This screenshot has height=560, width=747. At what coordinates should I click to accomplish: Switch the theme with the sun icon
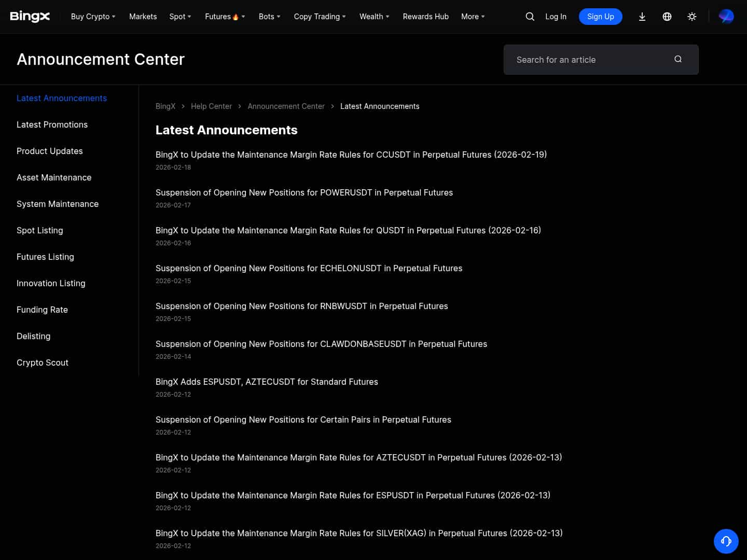coord(692,17)
